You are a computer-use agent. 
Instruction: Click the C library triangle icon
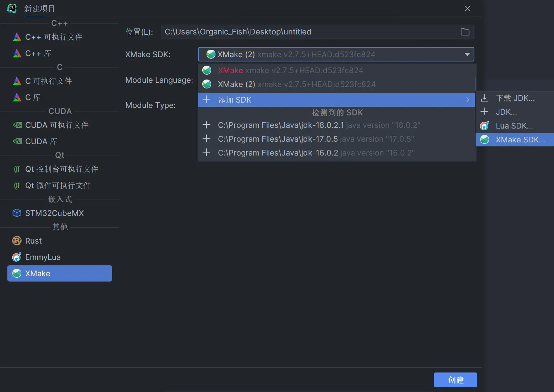pos(17,97)
